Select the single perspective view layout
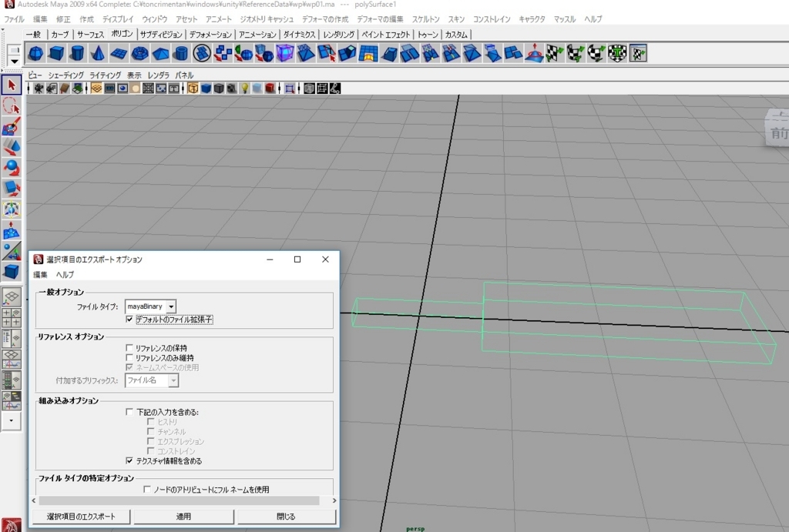 pos(12,296)
